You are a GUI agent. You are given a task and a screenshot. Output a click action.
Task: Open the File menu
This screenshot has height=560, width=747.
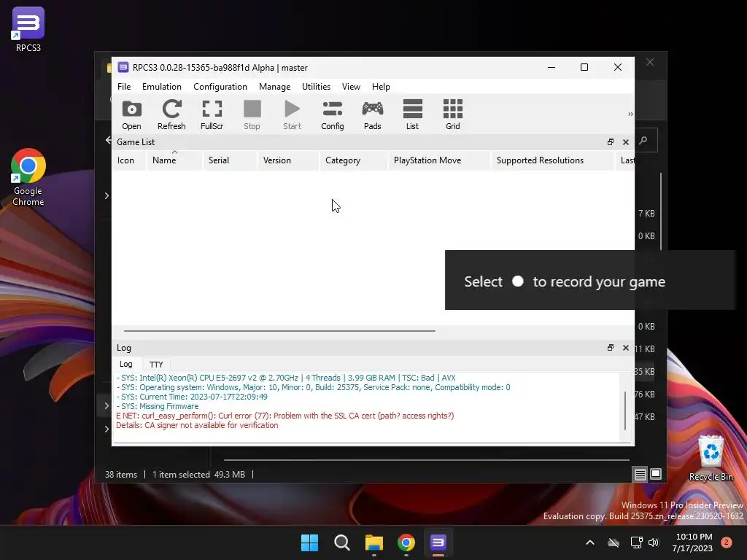(x=124, y=87)
